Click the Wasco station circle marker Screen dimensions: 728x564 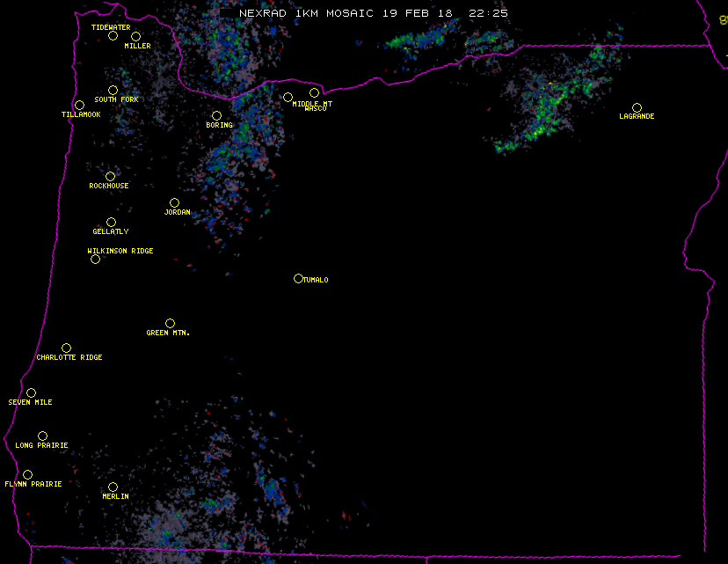tap(314, 93)
